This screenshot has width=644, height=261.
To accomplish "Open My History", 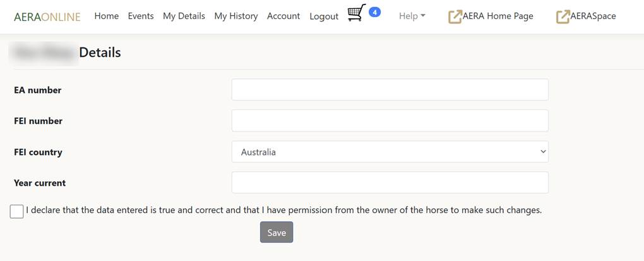I will point(236,16).
